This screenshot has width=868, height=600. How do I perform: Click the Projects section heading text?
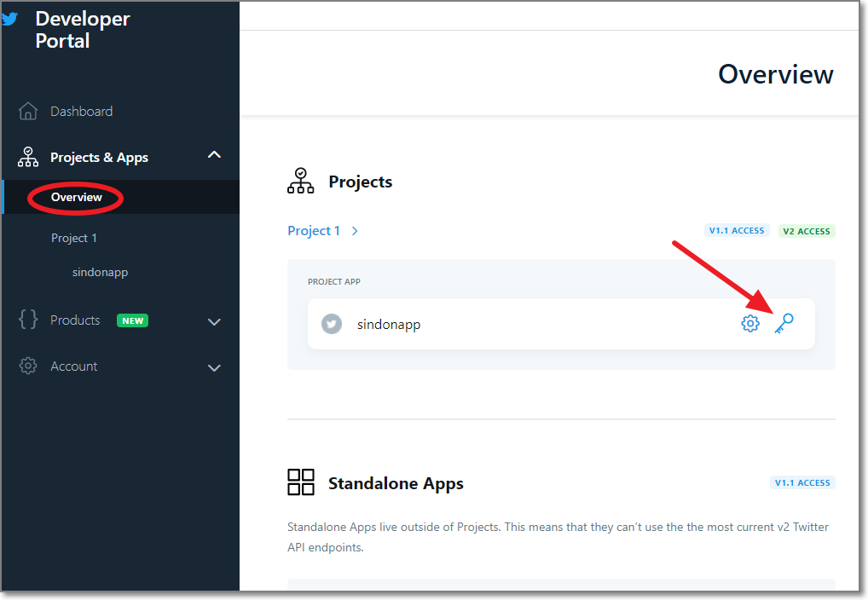click(361, 182)
